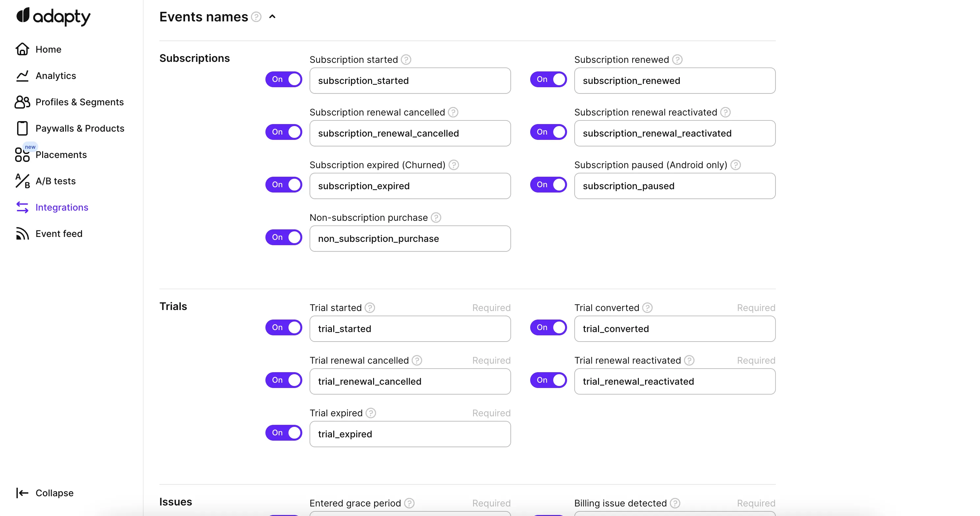Viewport: 980px width, 516px height.
Task: Click the Profiles & Segments people icon
Action: [22, 102]
